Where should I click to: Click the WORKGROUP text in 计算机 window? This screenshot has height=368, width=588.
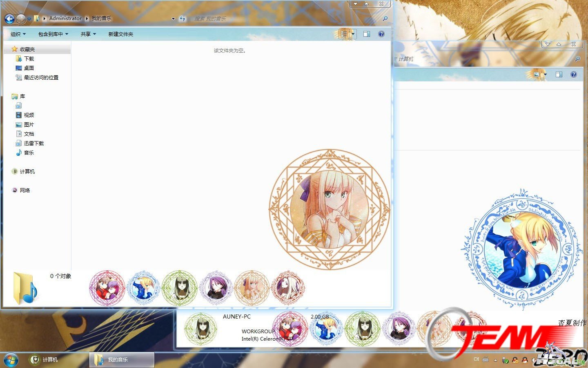point(258,332)
